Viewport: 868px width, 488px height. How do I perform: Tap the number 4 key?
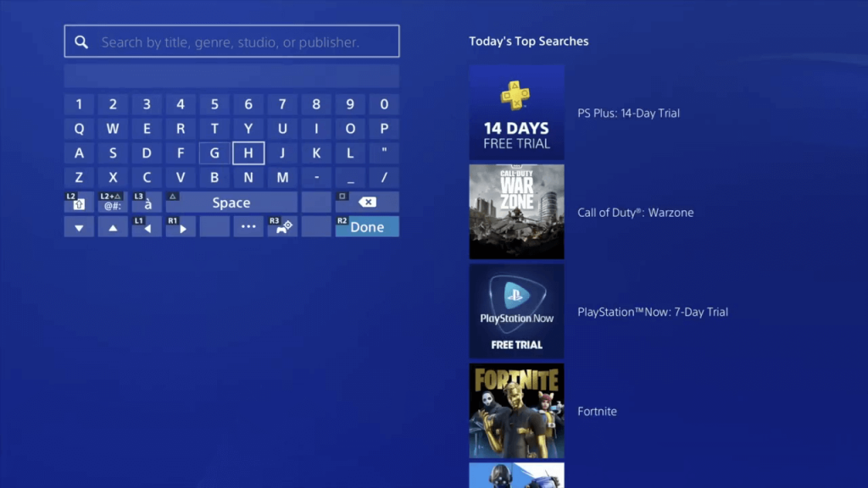coord(181,104)
